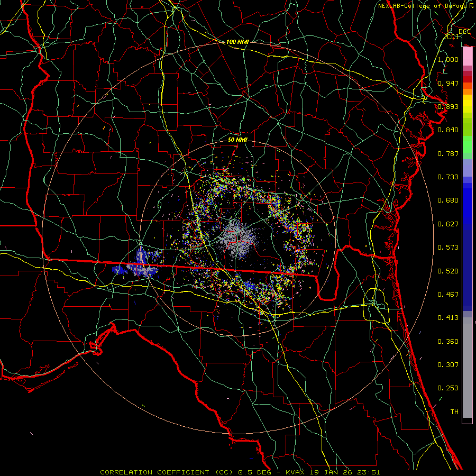The width and height of the screenshot is (476, 476).
Task: Click the 0.413 scale value label
Action: [448, 318]
